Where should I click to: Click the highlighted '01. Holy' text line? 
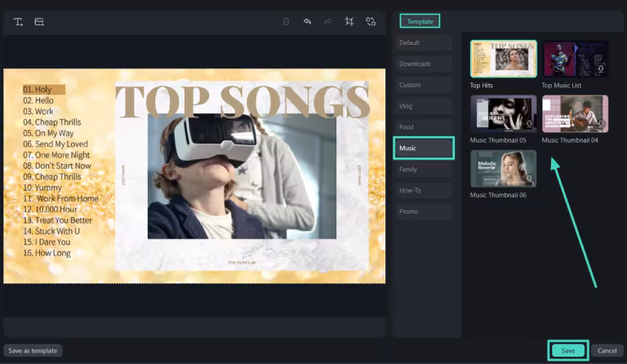pos(43,90)
